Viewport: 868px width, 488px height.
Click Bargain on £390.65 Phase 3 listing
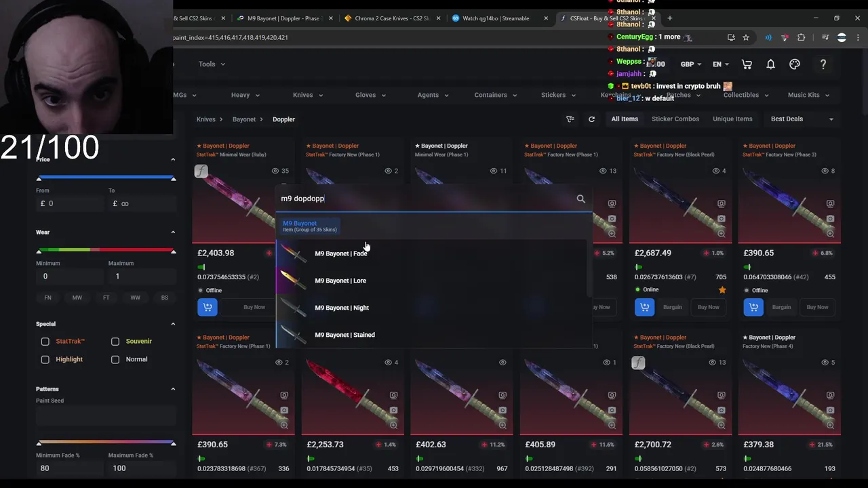point(781,307)
